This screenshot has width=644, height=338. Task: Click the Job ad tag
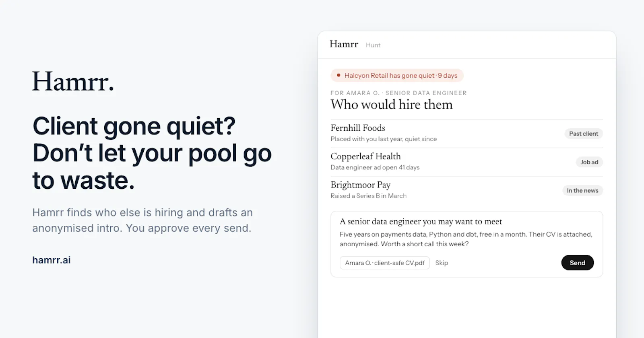pos(589,162)
